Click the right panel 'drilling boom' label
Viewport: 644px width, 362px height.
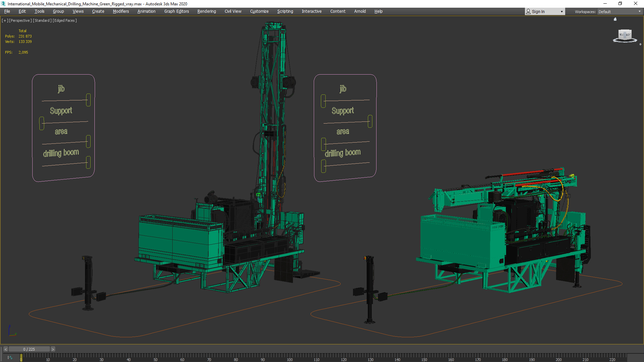tap(343, 153)
